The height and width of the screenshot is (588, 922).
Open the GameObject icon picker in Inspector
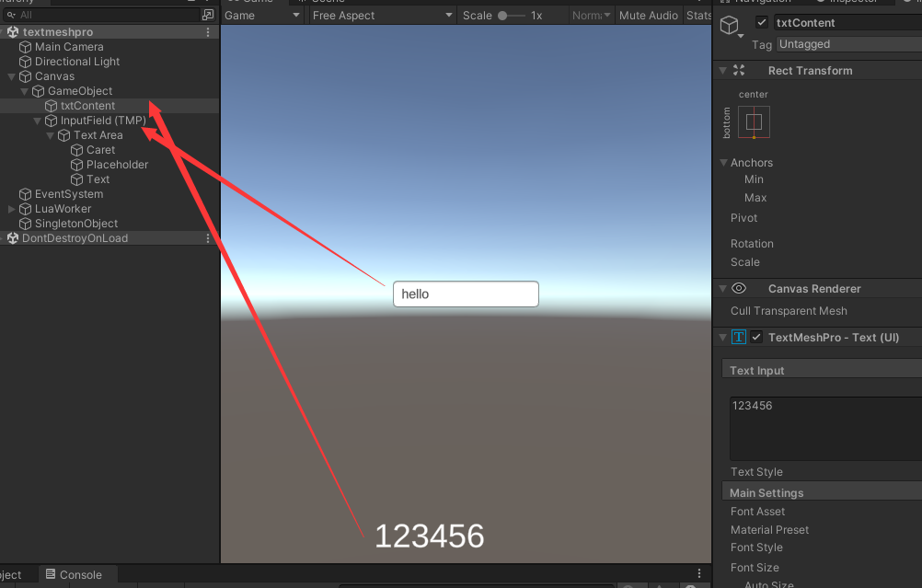pos(732,28)
